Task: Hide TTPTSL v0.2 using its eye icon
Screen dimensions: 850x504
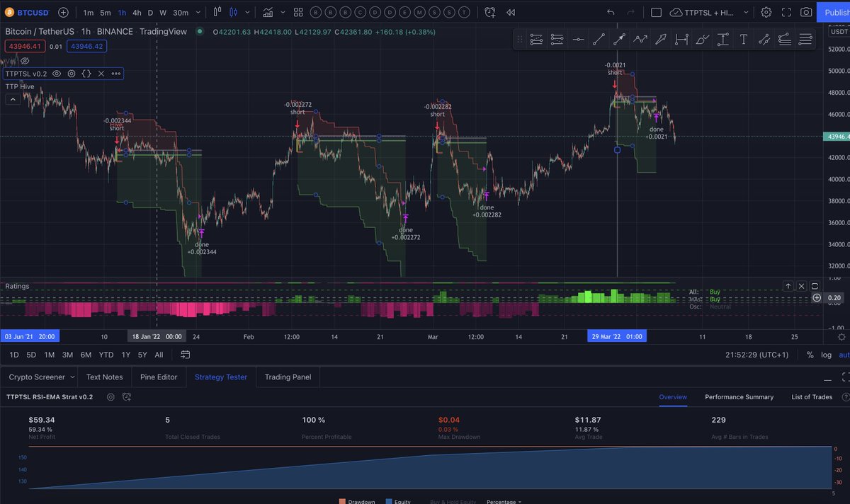Action: 56,73
